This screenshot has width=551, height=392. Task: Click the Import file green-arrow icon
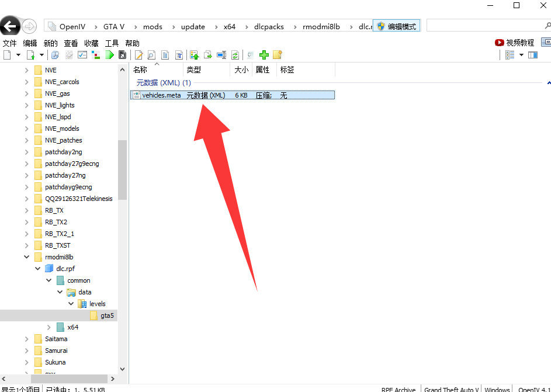point(31,55)
